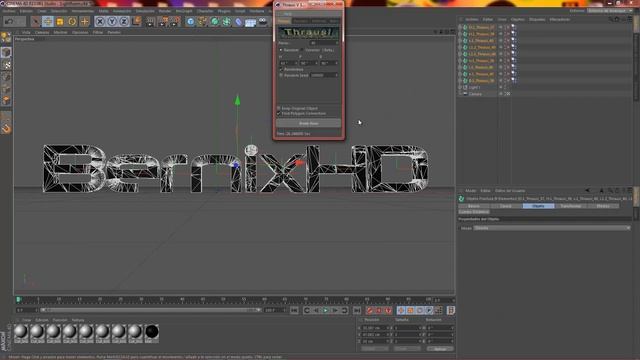Select the live selection arrow tool
The image size is (640, 360).
pos(36,21)
